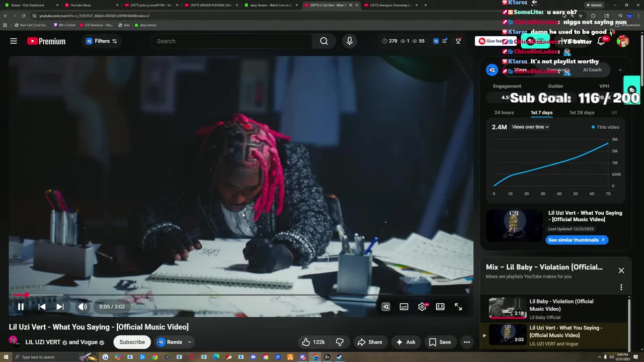
Task: Click See similar thumbnails button
Action: [x=577, y=240]
